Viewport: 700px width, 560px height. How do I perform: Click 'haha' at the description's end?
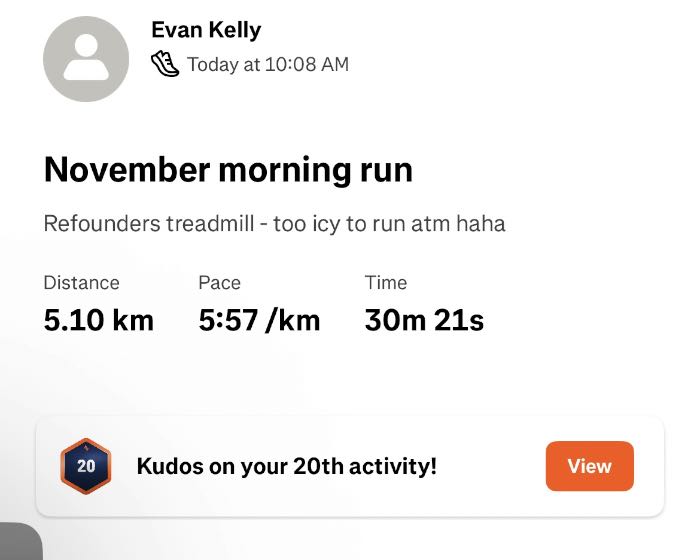click(481, 223)
